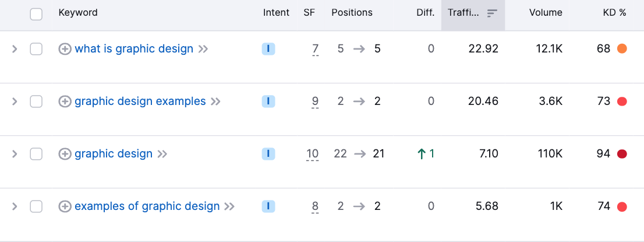Viewport: 644px width, 242px height.
Task: Open 'examples of graphic design' keyword link
Action: [x=147, y=206]
